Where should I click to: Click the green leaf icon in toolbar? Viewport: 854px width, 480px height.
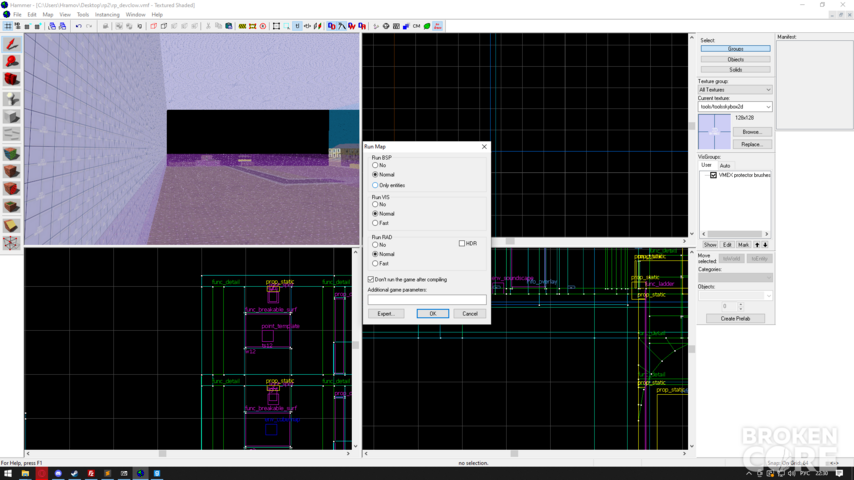(427, 26)
